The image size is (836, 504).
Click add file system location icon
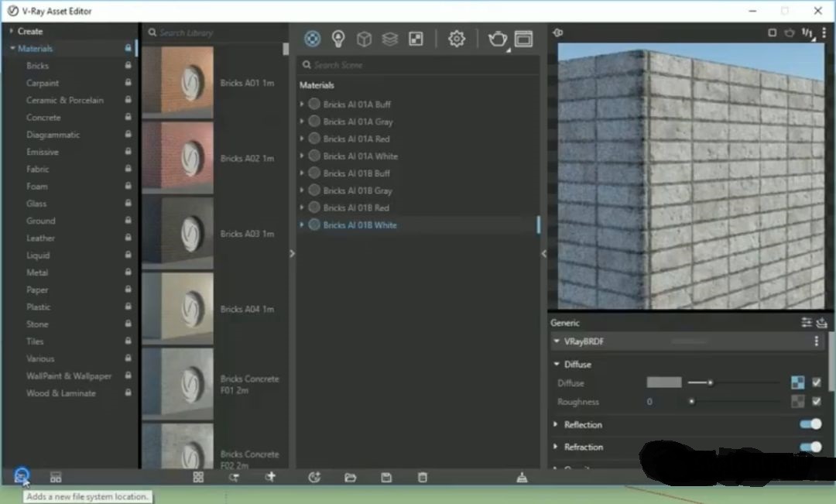[22, 475]
